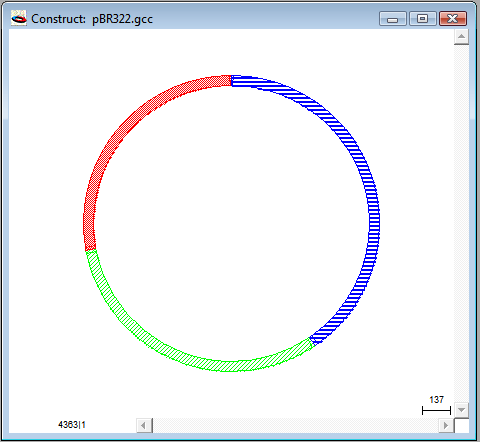
Task: Maximize the pBR322.gcc construct window
Action: tap(423, 19)
